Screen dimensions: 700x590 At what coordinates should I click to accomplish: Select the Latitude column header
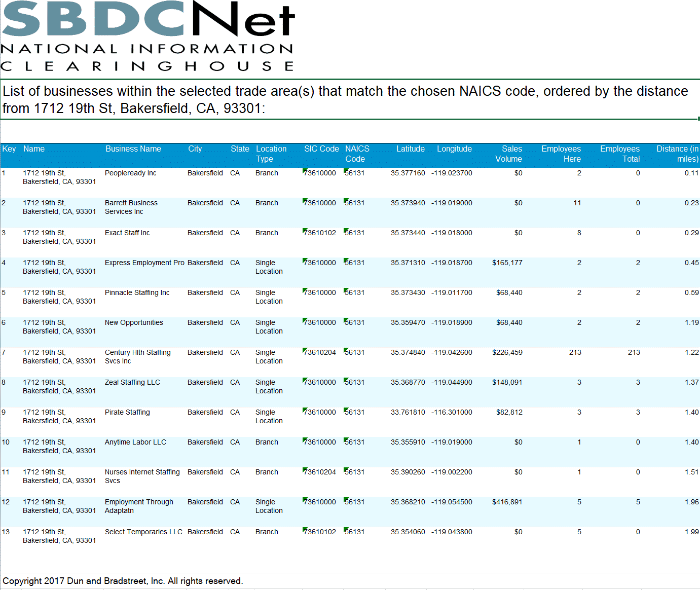pos(411,149)
